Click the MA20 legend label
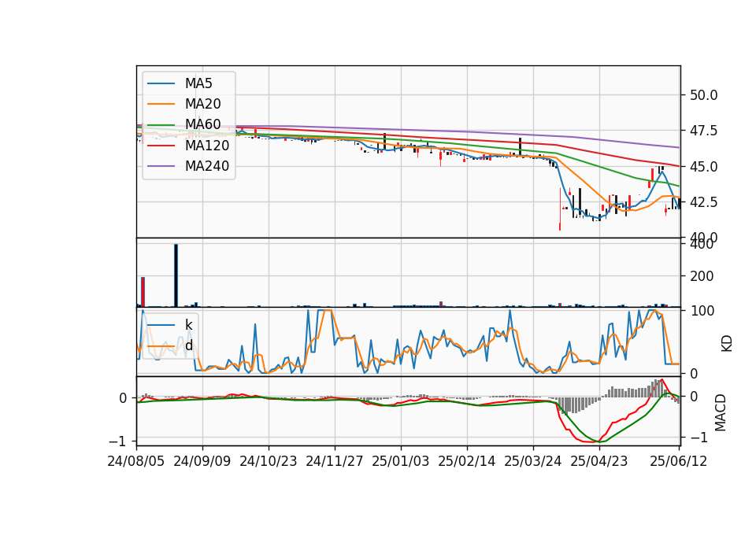Viewport: 756px width, 543px height. pos(202,104)
